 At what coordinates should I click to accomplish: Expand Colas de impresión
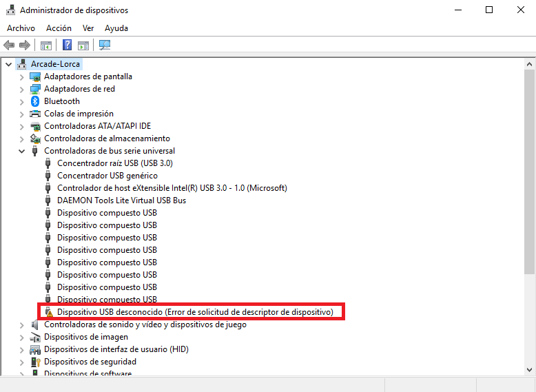pyautogui.click(x=22, y=114)
